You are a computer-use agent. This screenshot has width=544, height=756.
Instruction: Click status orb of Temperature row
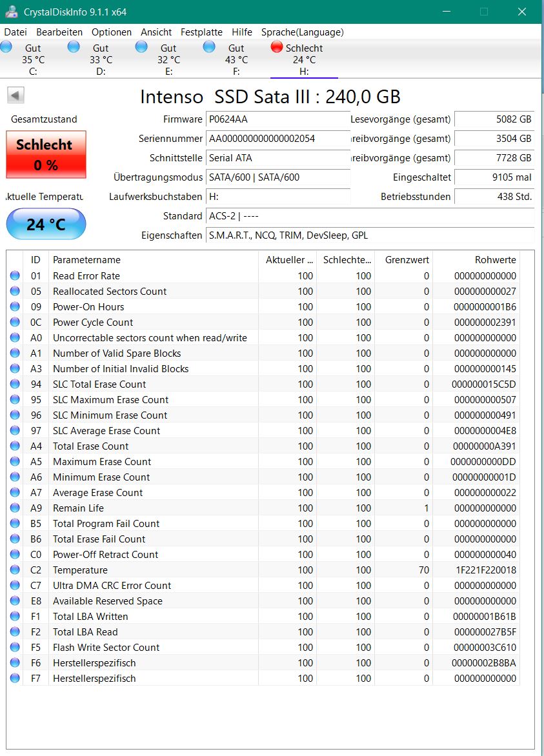coord(15,570)
